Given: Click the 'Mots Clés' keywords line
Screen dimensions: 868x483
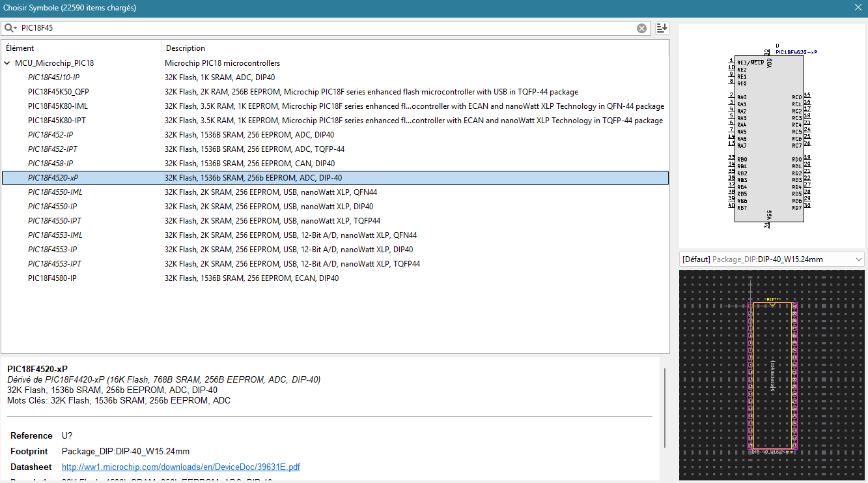Looking at the screenshot, I should pyautogui.click(x=119, y=400).
